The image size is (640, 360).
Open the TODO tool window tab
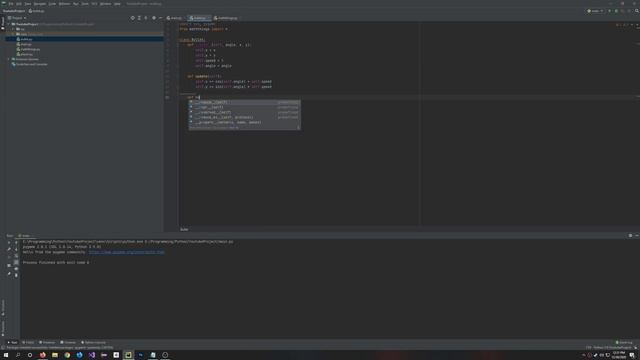pyautogui.click(x=29, y=342)
